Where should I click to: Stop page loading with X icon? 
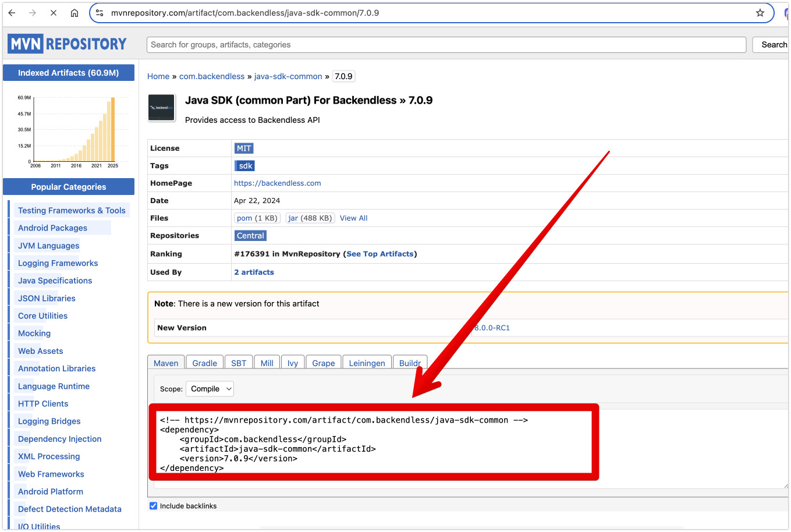54,13
